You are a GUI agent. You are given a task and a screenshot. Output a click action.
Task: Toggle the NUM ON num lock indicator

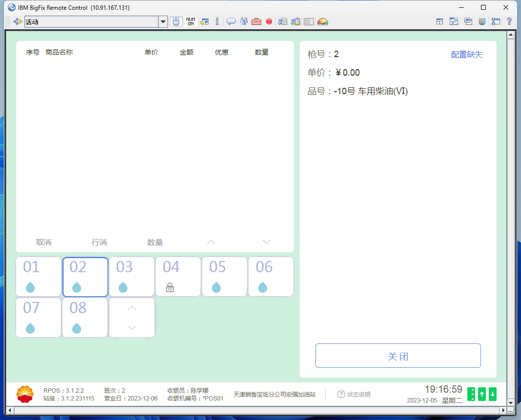(x=190, y=21)
